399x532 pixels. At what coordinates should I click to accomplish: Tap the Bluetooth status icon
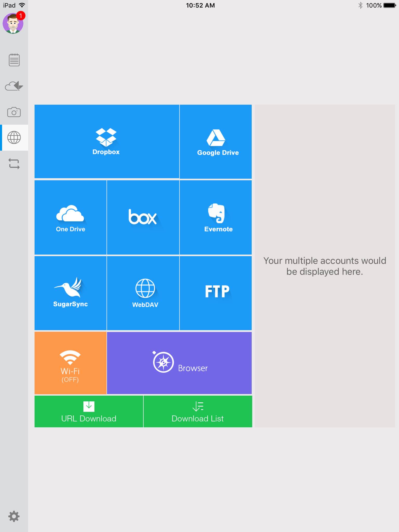(360, 5)
